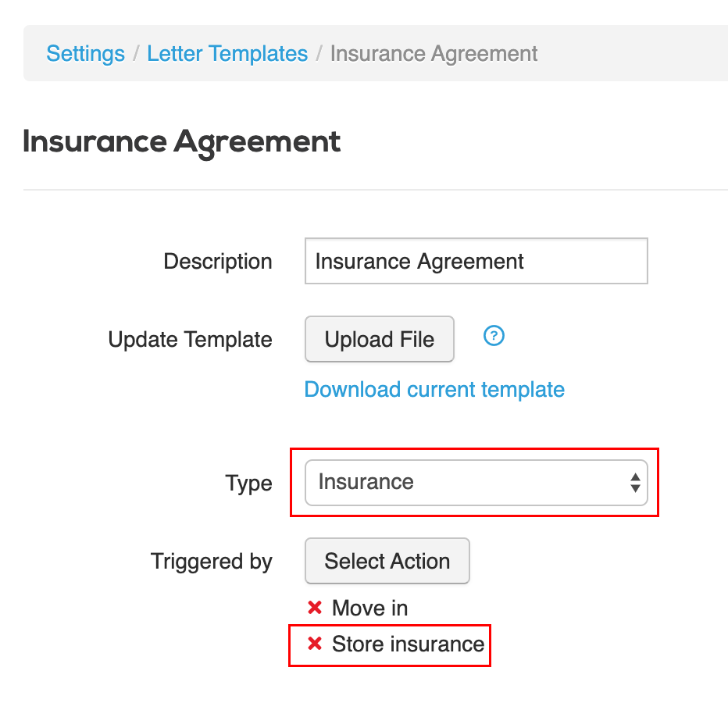
Task: Click the Select Action button
Action: coord(387,561)
